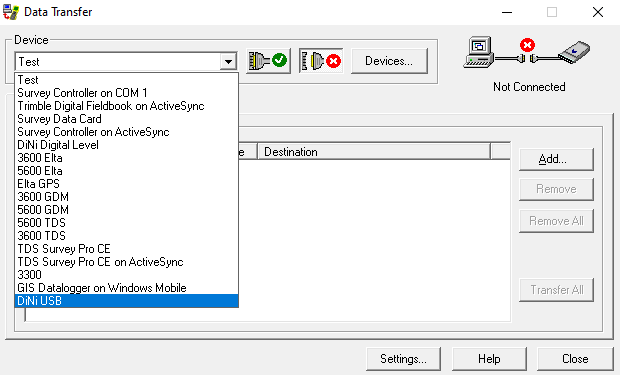Click the Close button at bottom

coord(575,359)
